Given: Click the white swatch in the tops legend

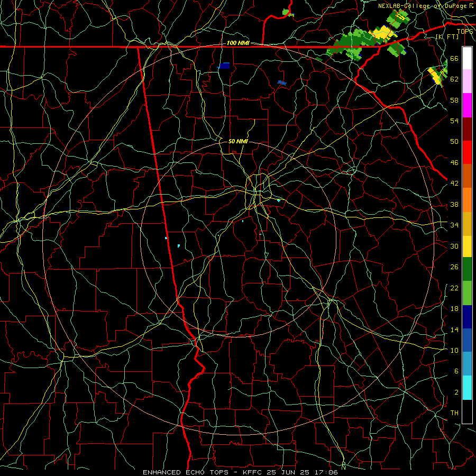Looking at the screenshot, I should click(x=467, y=58).
